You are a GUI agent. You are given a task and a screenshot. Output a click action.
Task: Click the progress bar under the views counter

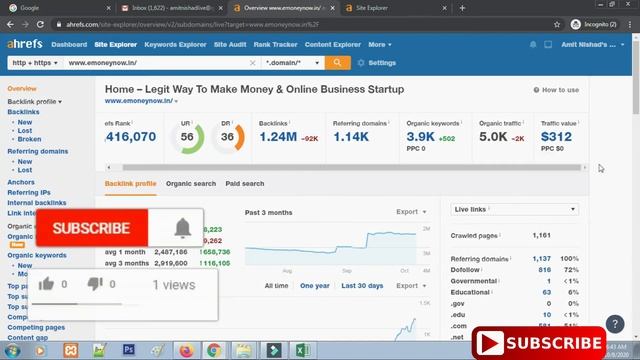[x=77, y=304]
